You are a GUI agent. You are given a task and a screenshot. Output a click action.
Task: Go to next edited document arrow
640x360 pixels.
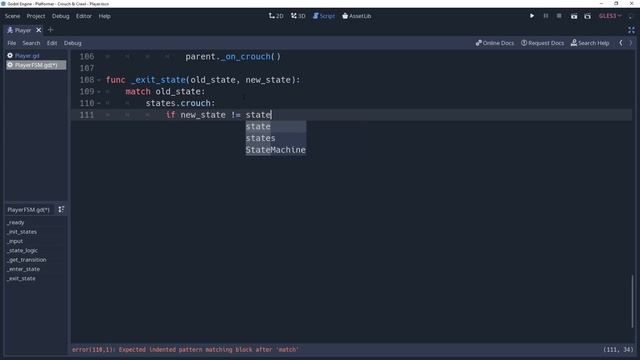[x=631, y=43]
